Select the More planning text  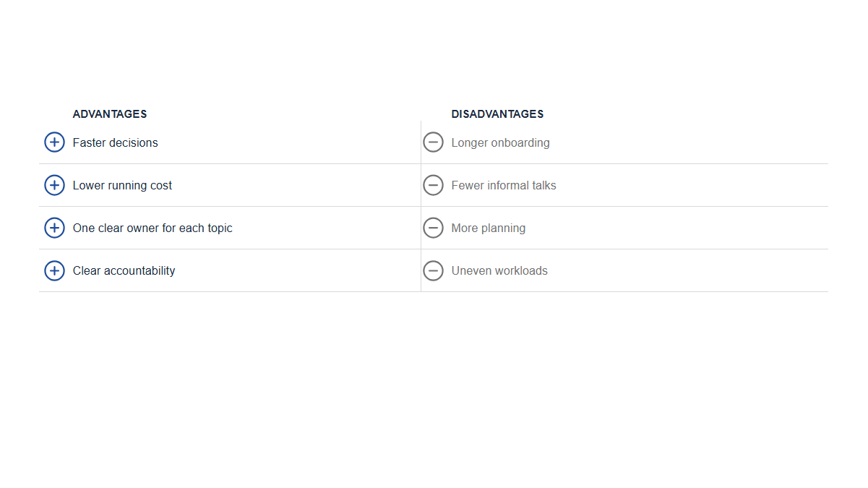[x=489, y=228]
